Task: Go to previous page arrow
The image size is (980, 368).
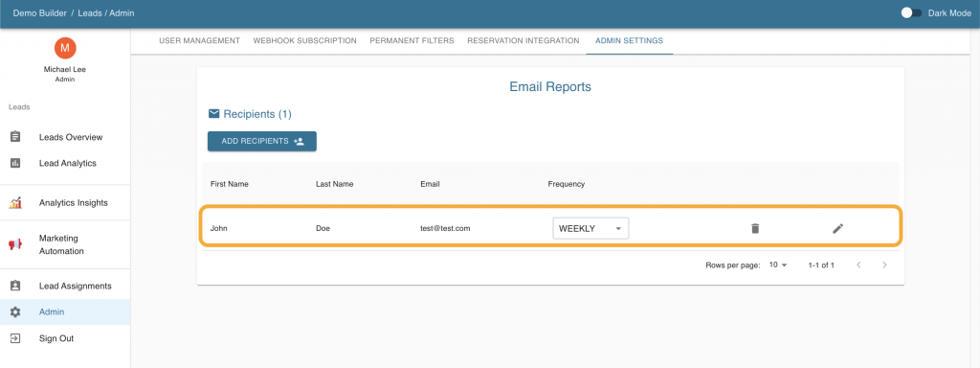Action: pyautogui.click(x=858, y=264)
